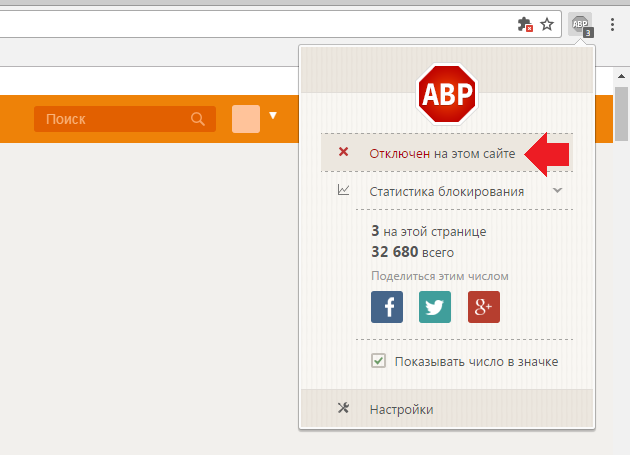Screen dimensions: 630x455
Task: Toggle "Отключен на этом сайте" option
Action: point(447,153)
